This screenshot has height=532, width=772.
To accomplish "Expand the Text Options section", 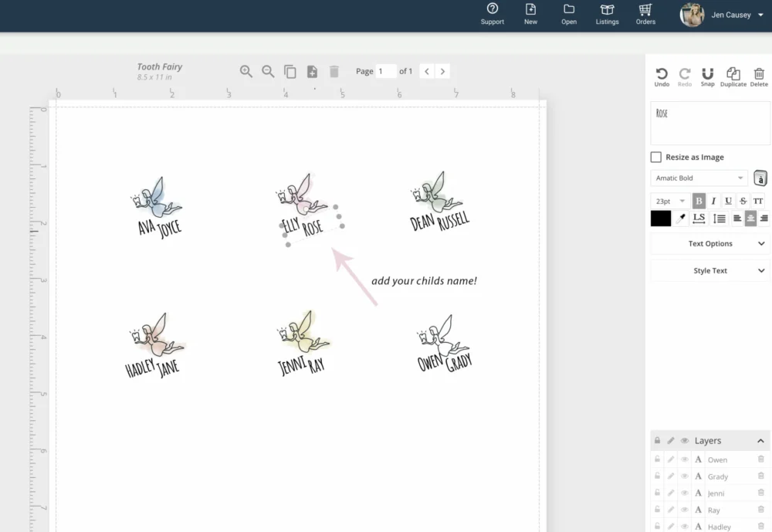I will click(709, 244).
